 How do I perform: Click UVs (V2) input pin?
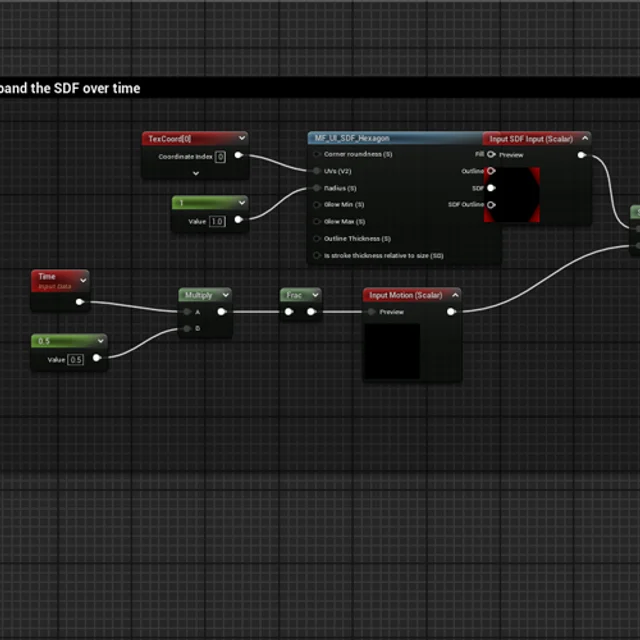click(x=316, y=171)
